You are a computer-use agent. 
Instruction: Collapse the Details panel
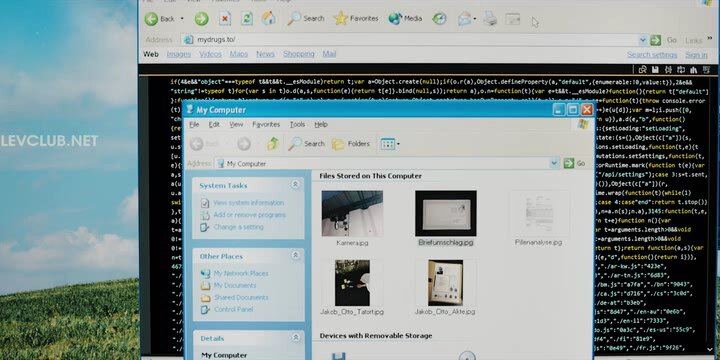296,338
